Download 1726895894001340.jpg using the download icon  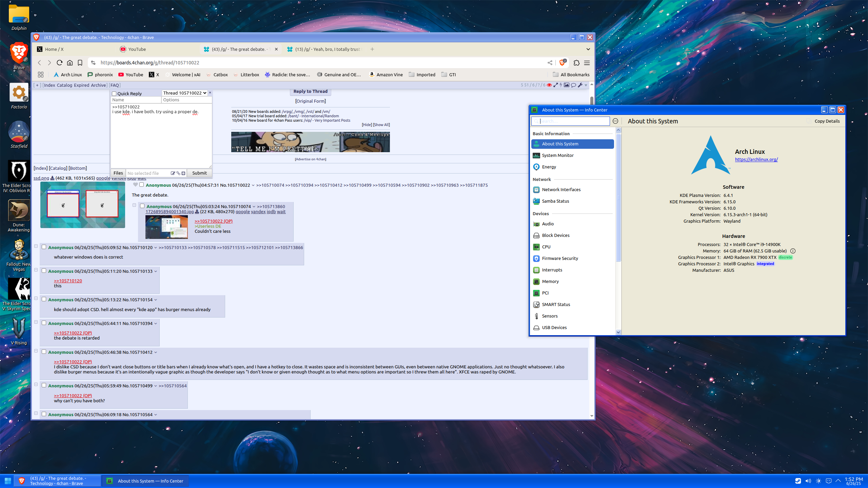[197, 211]
